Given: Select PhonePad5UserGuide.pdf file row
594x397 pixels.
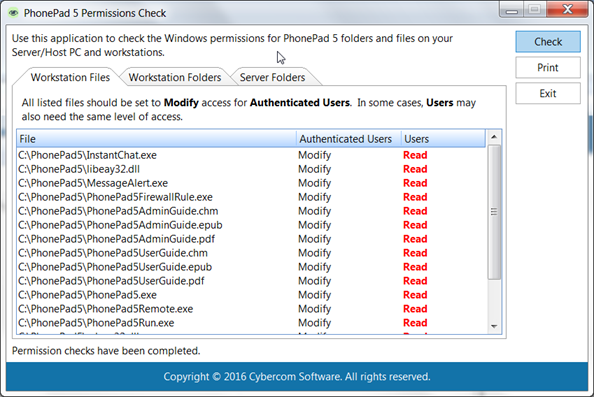Looking at the screenshot, I should point(251,281).
